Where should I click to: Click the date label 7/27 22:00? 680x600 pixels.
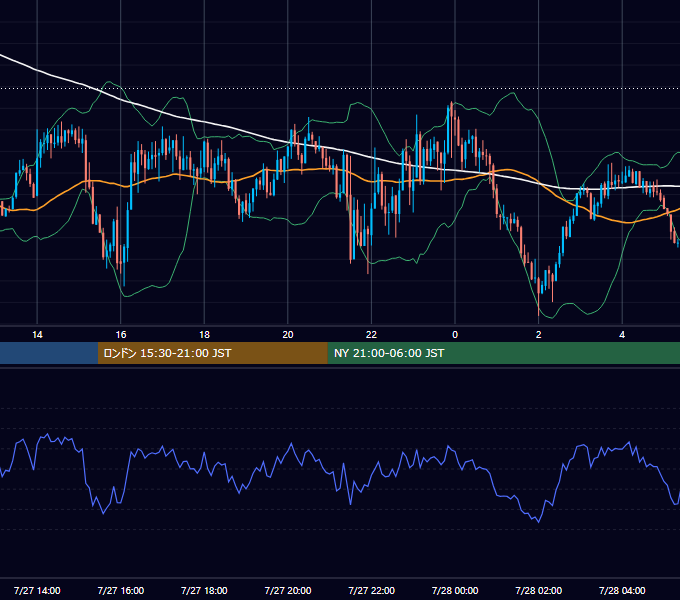(372, 590)
